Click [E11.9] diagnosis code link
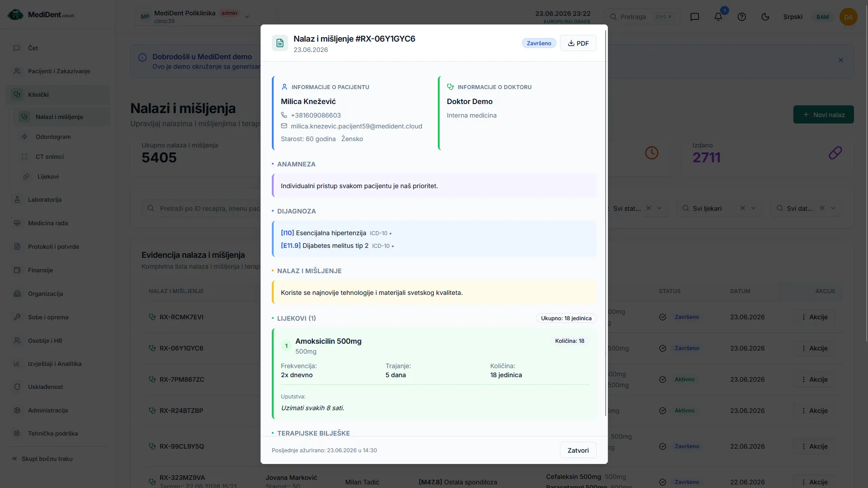Screen dimensions: 868x488 point(290,246)
